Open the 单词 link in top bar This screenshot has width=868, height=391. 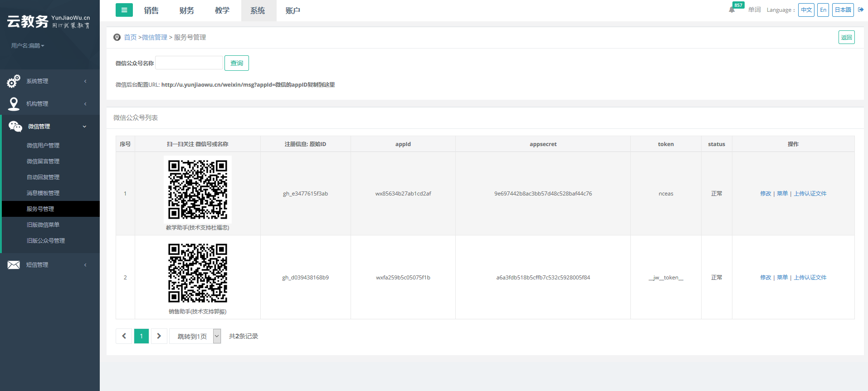pos(755,10)
